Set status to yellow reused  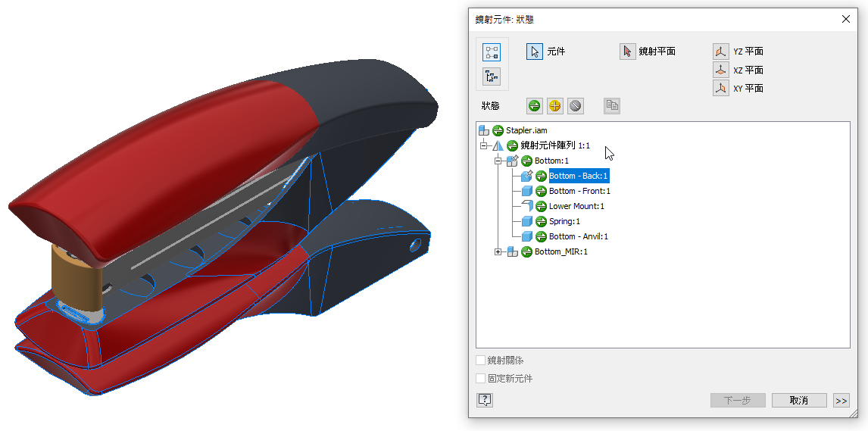555,106
